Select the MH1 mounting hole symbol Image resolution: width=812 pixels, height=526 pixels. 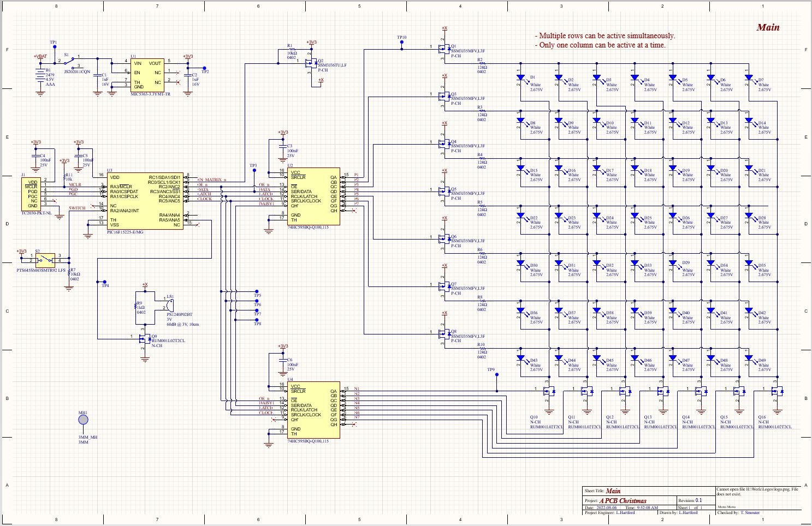83,421
